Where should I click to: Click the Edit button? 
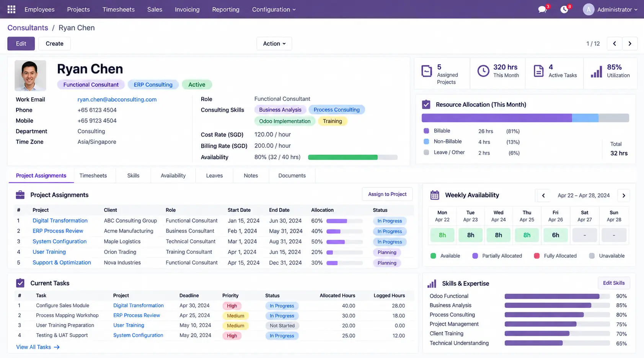click(x=21, y=44)
